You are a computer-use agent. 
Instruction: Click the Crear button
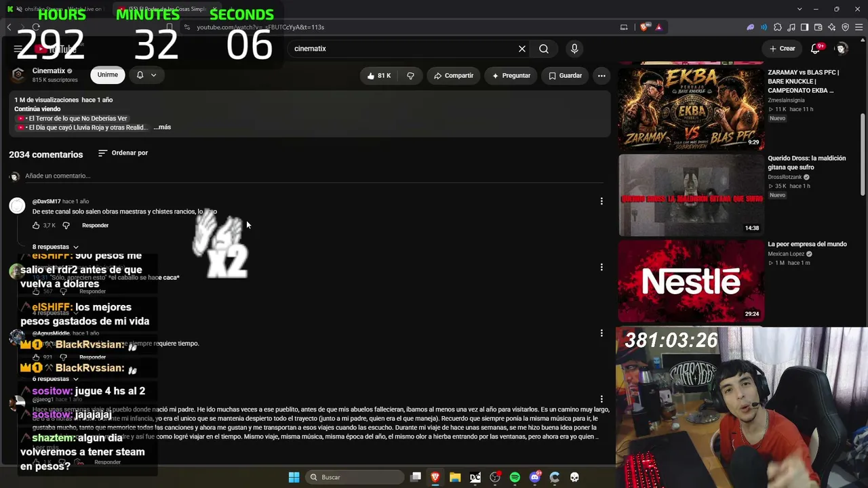pyautogui.click(x=782, y=49)
